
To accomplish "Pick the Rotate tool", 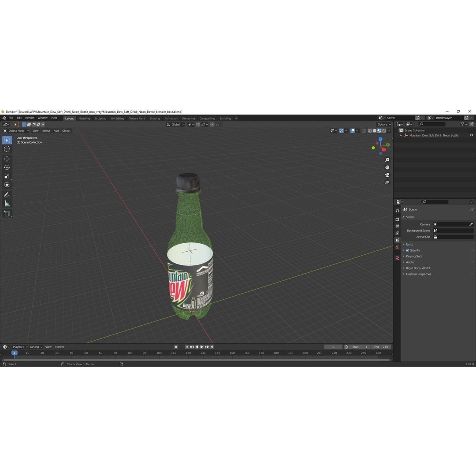I will coord(7,167).
